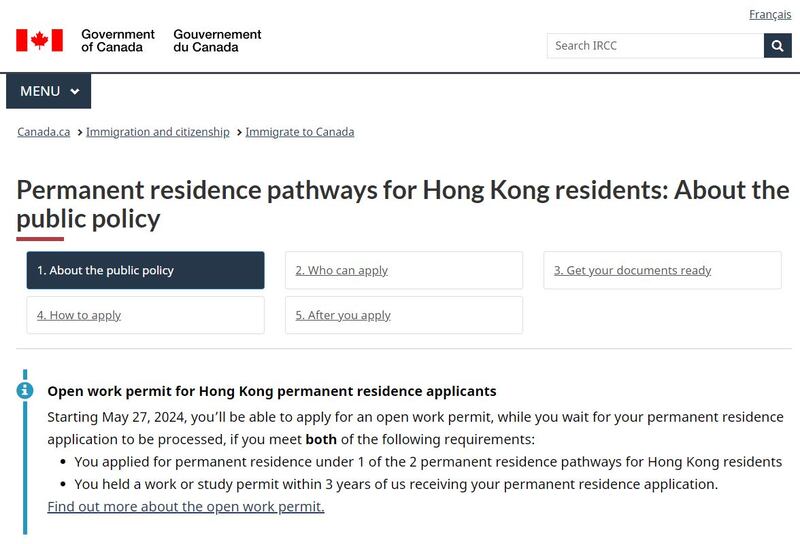
Task: Click the chevron arrow beside MENU
Action: point(75,91)
